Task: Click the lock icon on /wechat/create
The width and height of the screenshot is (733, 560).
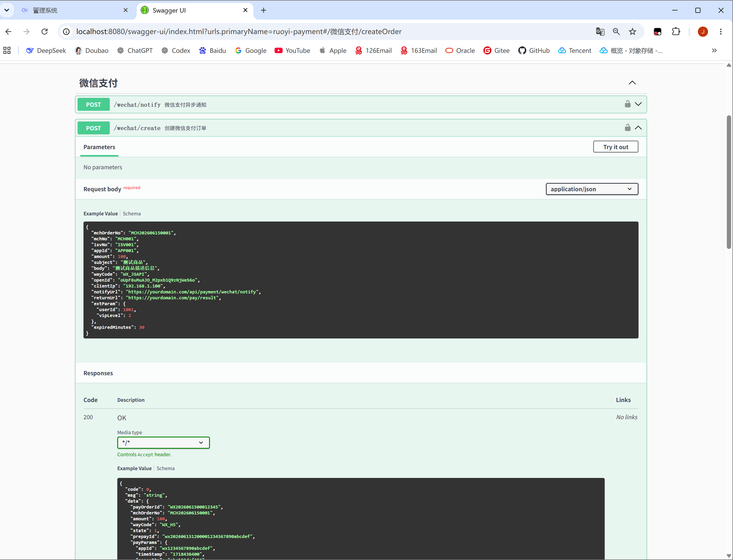Action: click(x=628, y=127)
